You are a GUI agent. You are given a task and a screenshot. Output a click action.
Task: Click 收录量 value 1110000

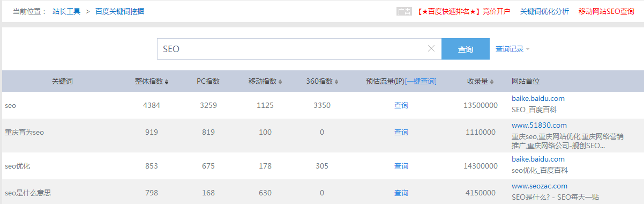click(x=481, y=132)
